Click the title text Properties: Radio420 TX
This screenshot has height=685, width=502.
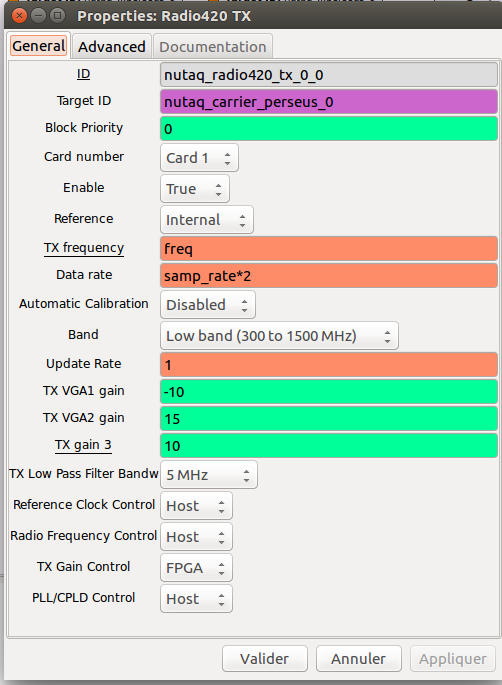click(x=164, y=16)
